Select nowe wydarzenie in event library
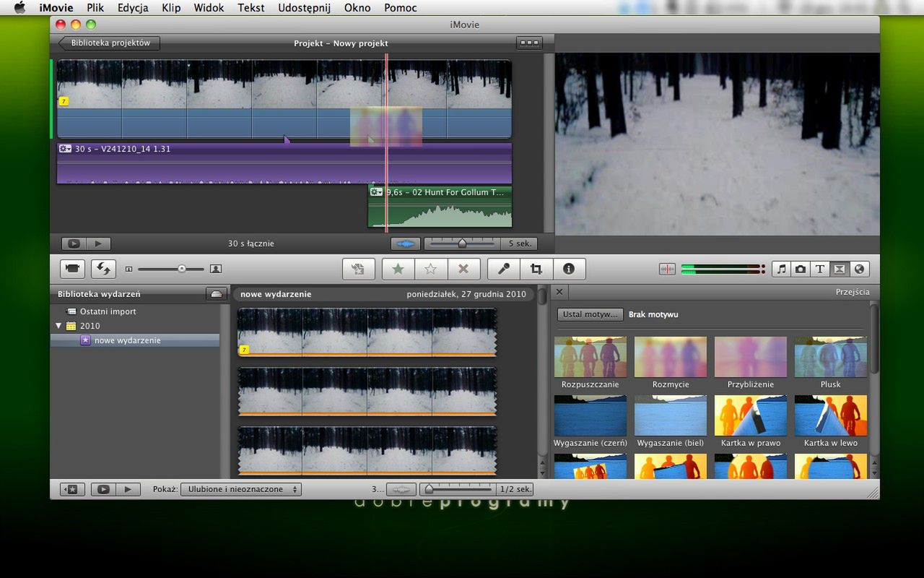 tap(127, 340)
